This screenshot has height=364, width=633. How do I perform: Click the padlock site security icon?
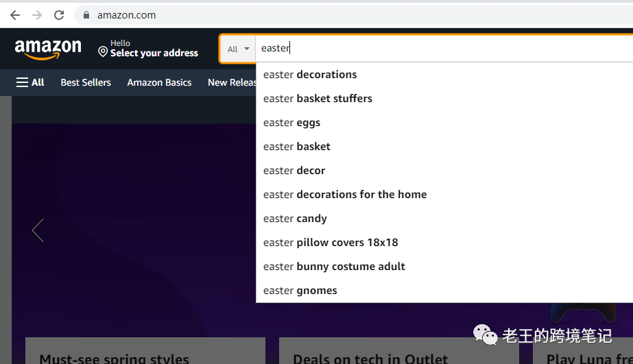click(x=86, y=15)
